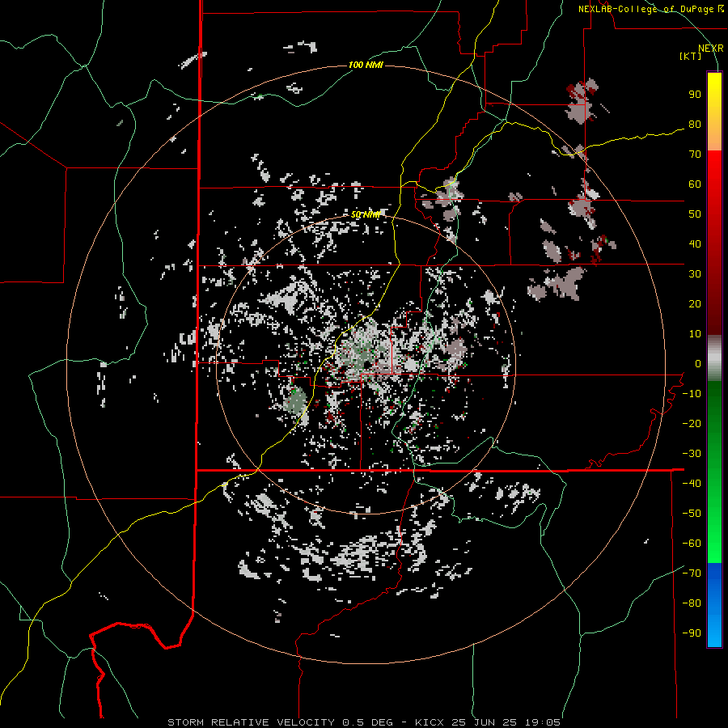Click the -10 value on the velocity scale
This screenshot has height=728, width=728.
click(x=692, y=394)
